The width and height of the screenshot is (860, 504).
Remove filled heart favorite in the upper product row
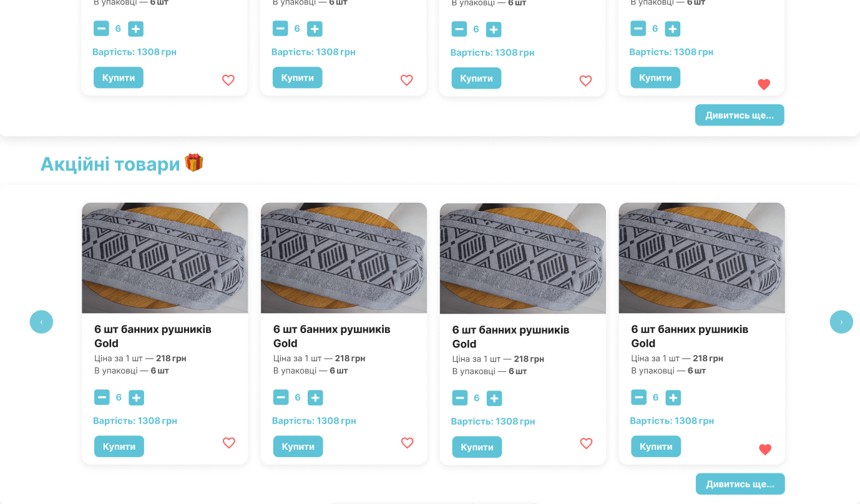764,85
